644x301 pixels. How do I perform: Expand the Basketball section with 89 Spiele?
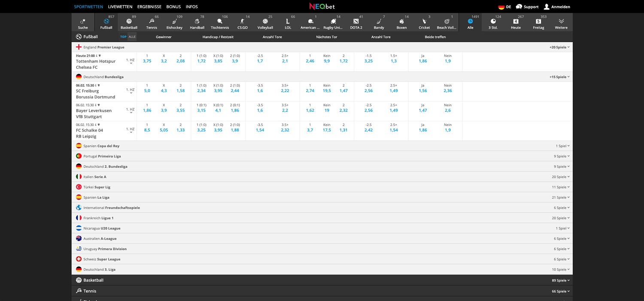pos(322,280)
